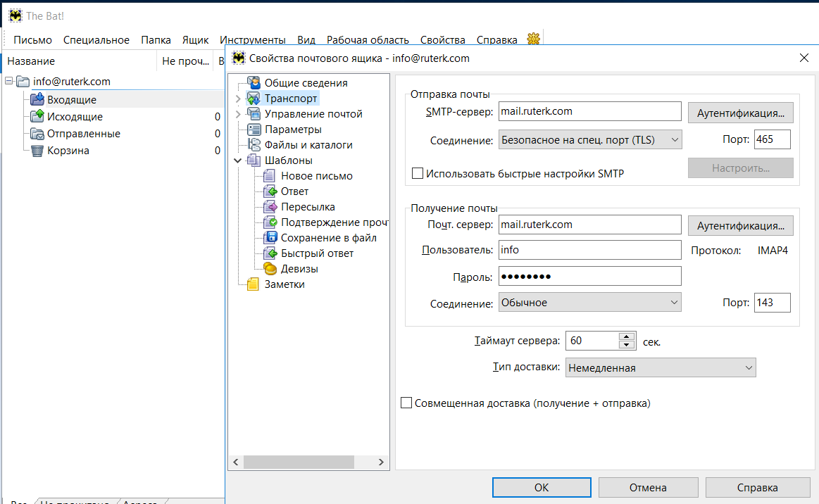Click the Пароль password field
This screenshot has width=819, height=504.
click(x=589, y=277)
